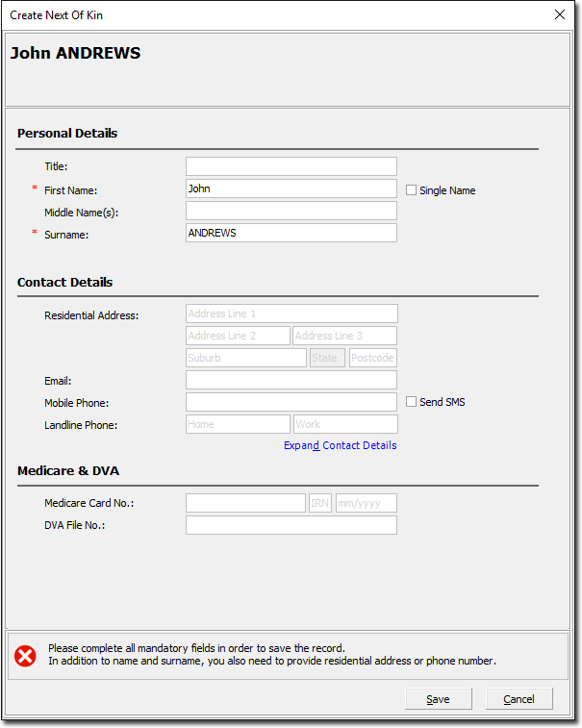Click the Address Line 1 field
The height and width of the screenshot is (728, 582).
291,314
